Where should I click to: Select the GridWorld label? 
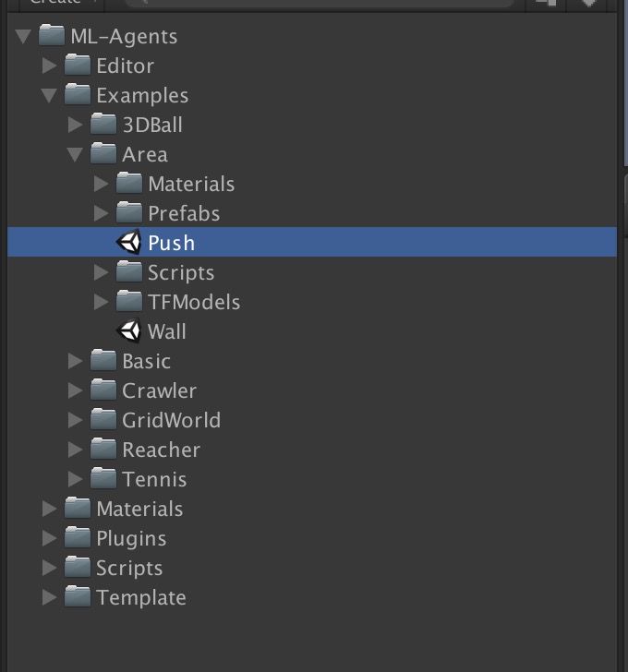coord(172,421)
